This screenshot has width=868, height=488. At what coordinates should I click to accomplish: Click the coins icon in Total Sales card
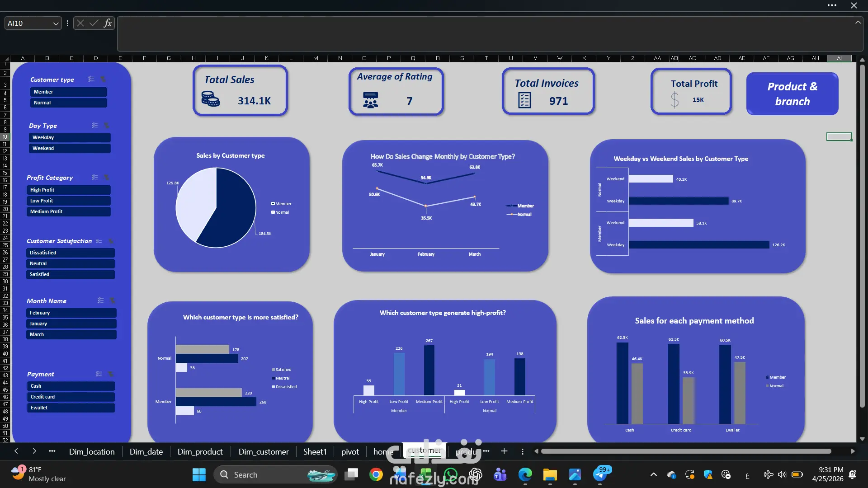coord(210,99)
